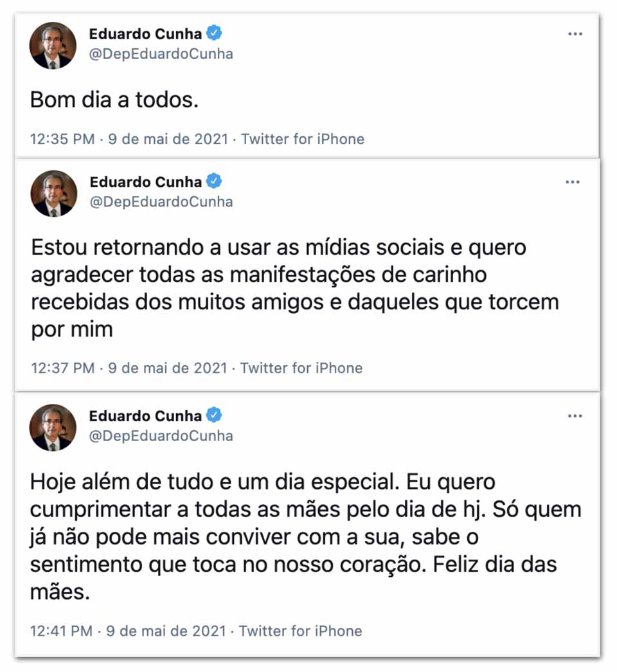Open more options on "Bom dia a todos" tweet

tap(575, 34)
